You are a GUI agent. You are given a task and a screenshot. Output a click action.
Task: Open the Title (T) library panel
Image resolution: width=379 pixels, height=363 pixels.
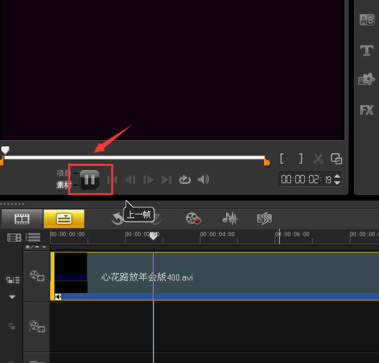tap(367, 50)
